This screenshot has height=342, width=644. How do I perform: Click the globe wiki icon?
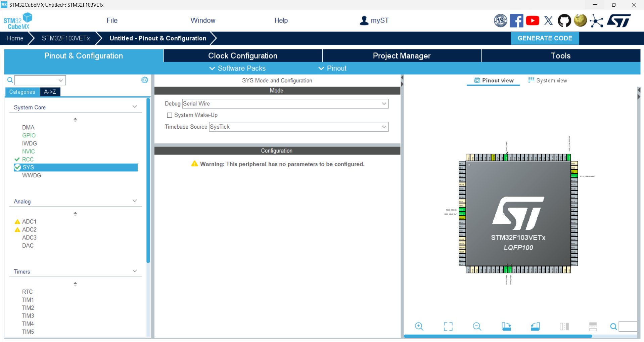580,20
